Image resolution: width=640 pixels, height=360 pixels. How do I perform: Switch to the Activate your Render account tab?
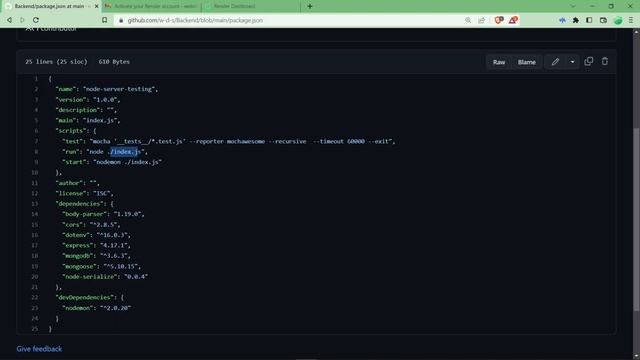[152, 6]
